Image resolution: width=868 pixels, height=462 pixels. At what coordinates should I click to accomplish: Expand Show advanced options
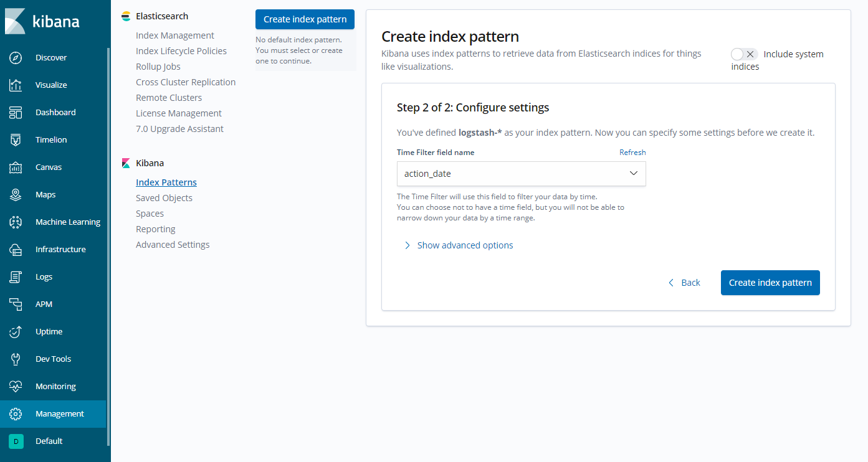[459, 245]
